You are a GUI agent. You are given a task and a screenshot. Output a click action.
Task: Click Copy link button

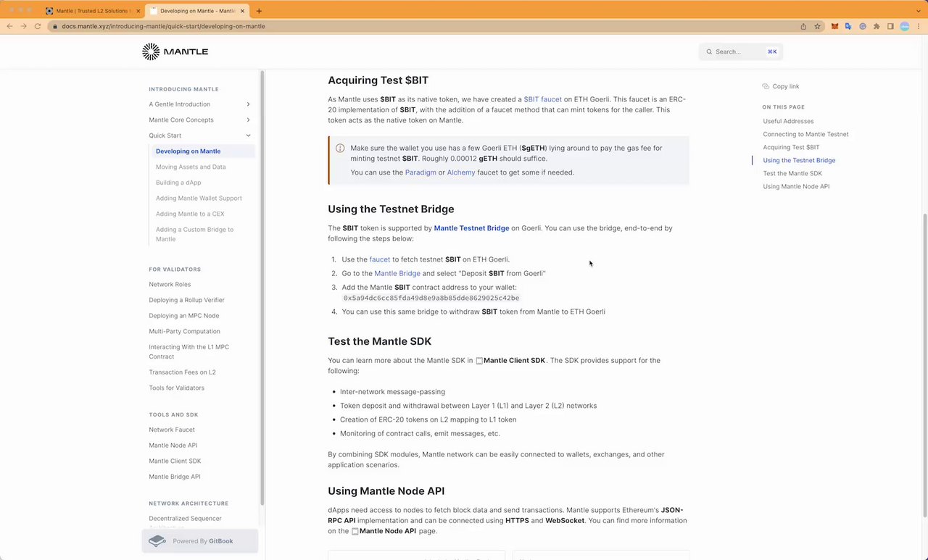[x=781, y=86]
